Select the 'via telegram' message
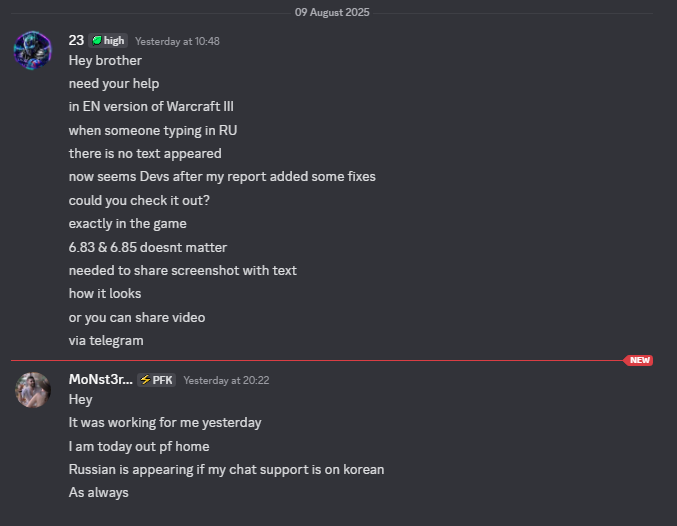677x526 pixels. pos(106,340)
